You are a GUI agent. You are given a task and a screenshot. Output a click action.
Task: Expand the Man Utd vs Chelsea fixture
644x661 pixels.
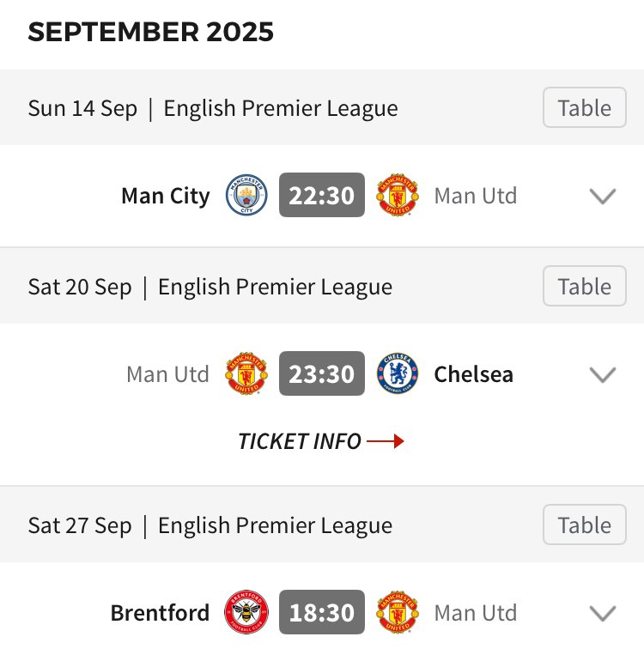coord(602,375)
